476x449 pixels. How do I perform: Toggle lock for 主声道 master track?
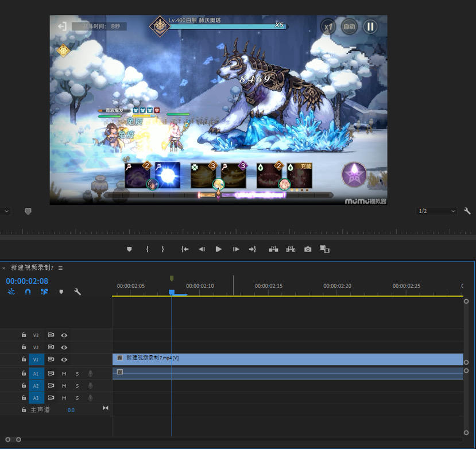click(24, 410)
